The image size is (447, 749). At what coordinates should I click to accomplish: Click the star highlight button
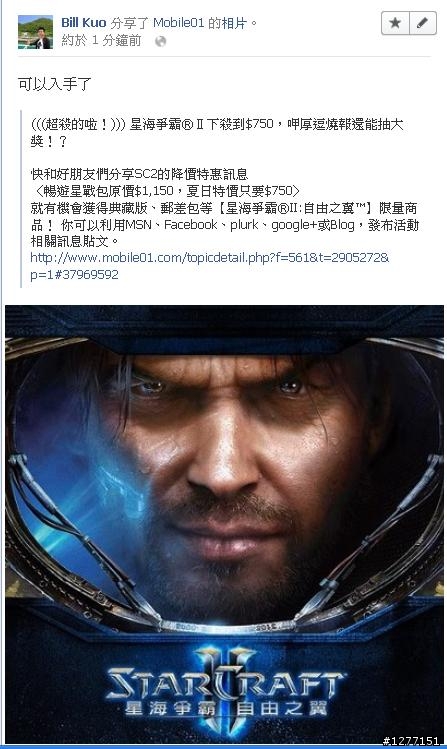tap(395, 23)
